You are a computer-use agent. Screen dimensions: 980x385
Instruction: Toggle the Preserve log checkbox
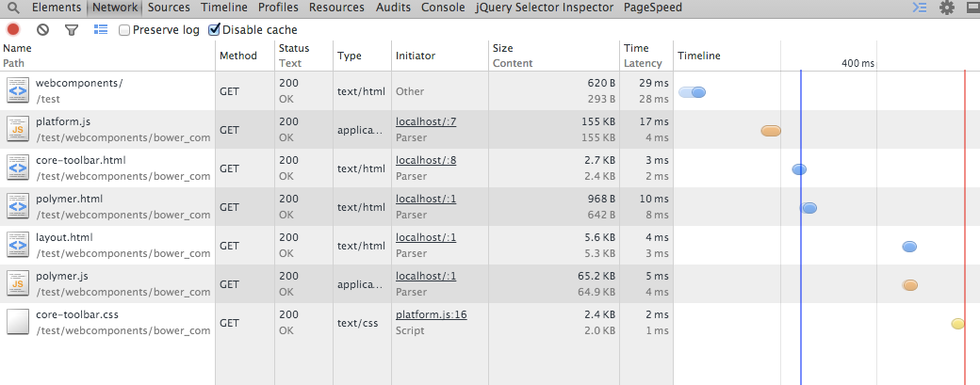click(x=124, y=30)
